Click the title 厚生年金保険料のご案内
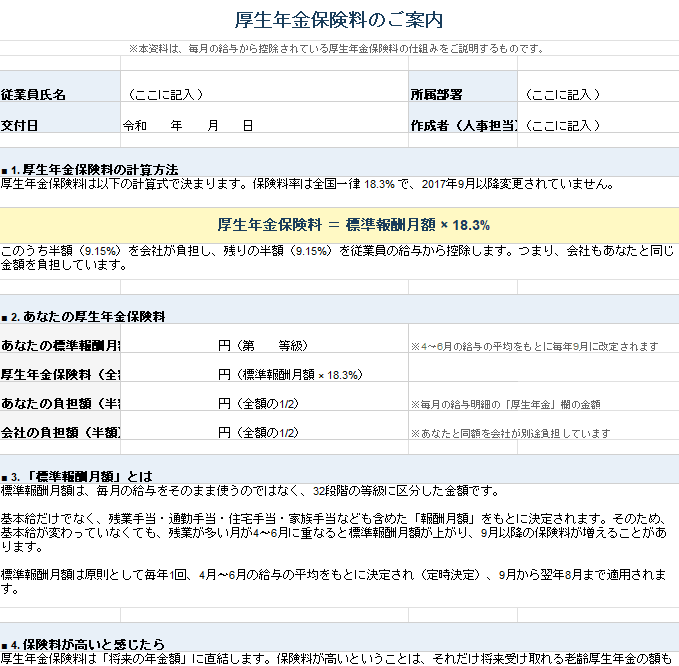This screenshot has height=666, width=679. [339, 20]
